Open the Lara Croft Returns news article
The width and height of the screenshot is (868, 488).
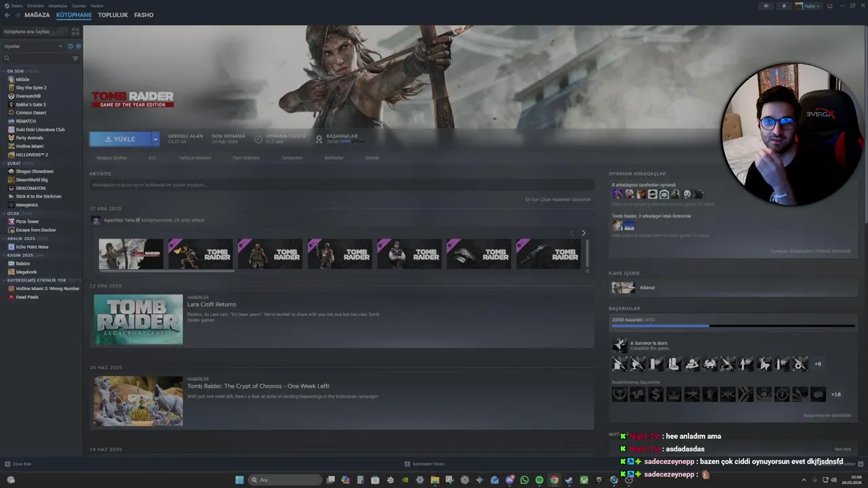(x=212, y=304)
